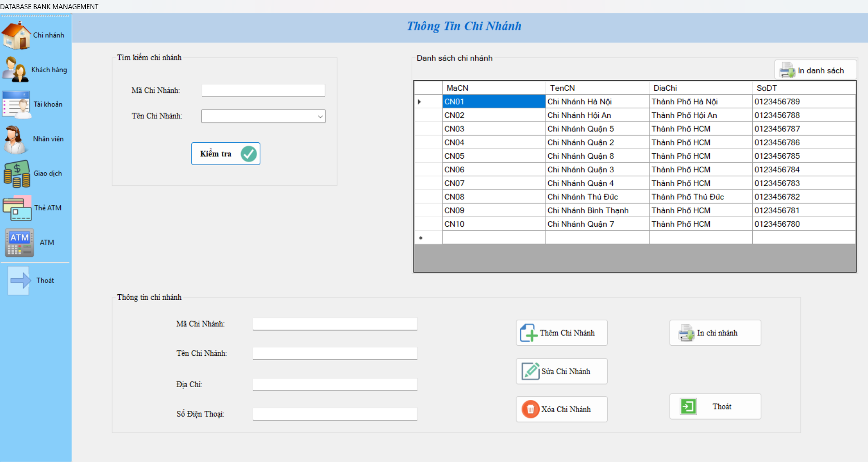Click the Số Điện Thoại input field
868x462 pixels.
pos(335,414)
